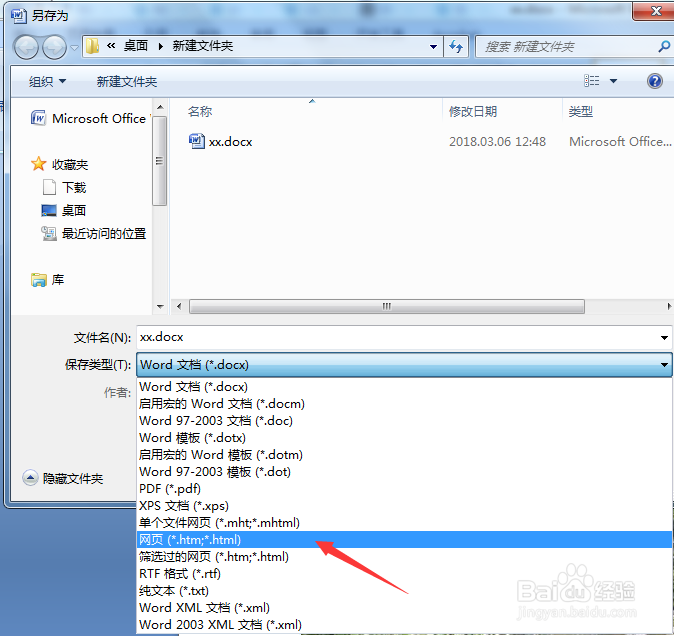The image size is (674, 636).
Task: Open the view options dropdown arrow
Action: click(613, 81)
